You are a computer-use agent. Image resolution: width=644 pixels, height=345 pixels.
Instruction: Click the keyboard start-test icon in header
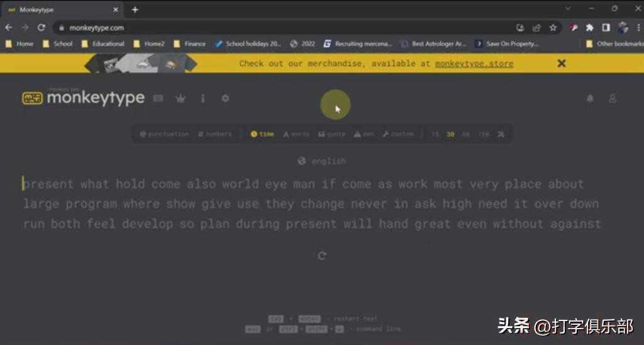coord(158,98)
